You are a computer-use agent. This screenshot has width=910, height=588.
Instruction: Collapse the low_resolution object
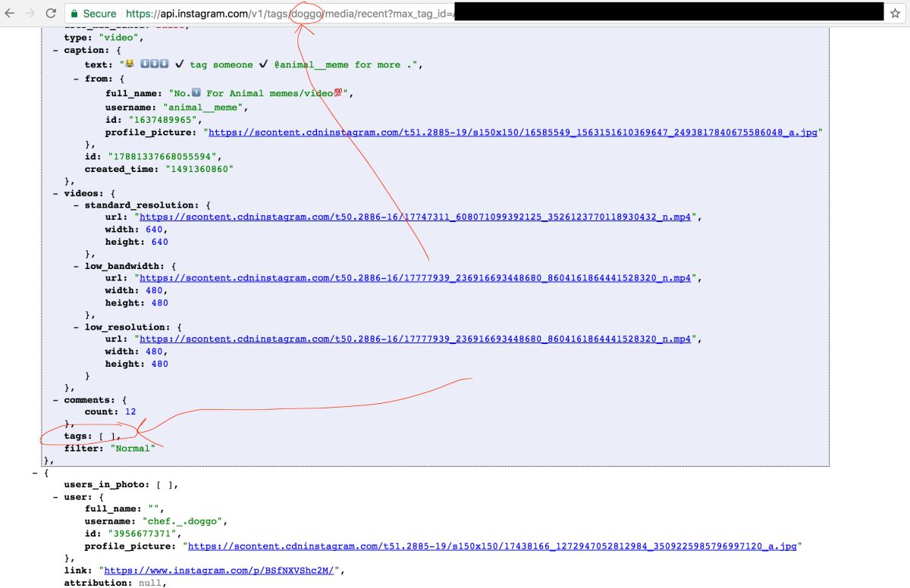77,327
